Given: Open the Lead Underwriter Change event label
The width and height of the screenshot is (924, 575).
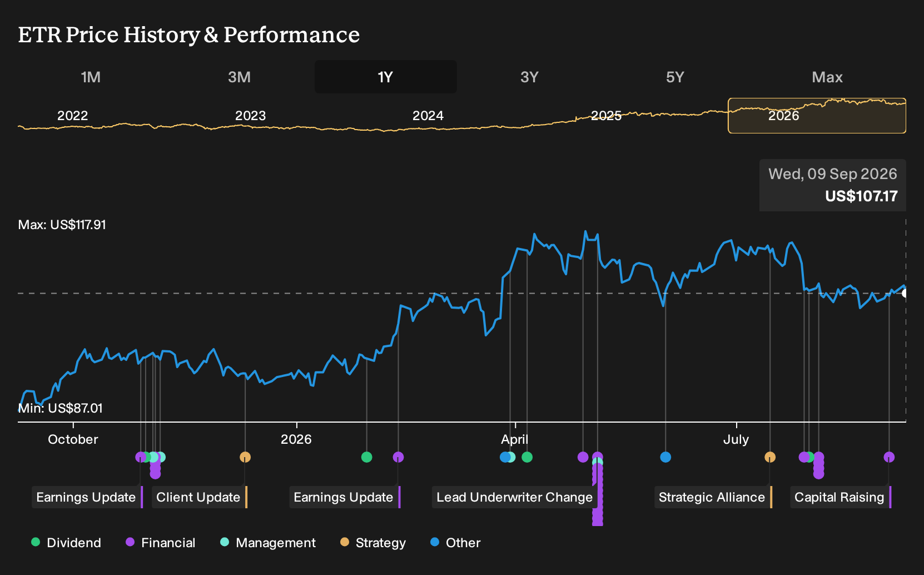Looking at the screenshot, I should click(x=515, y=497).
